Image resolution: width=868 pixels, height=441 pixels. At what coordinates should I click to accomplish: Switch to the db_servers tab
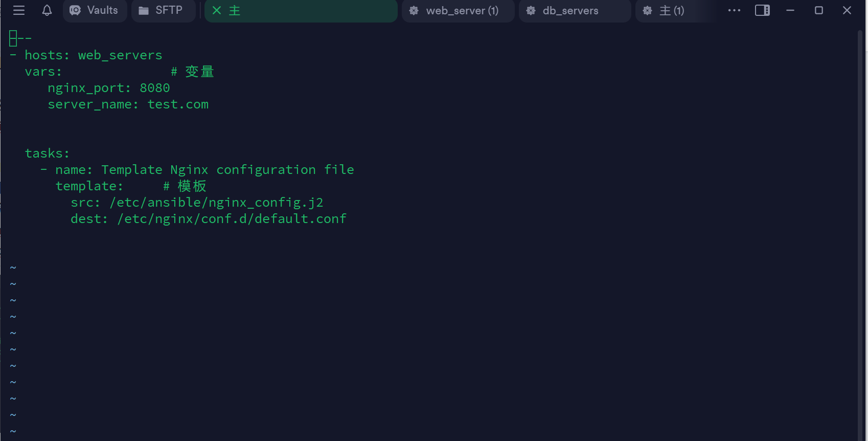click(575, 10)
